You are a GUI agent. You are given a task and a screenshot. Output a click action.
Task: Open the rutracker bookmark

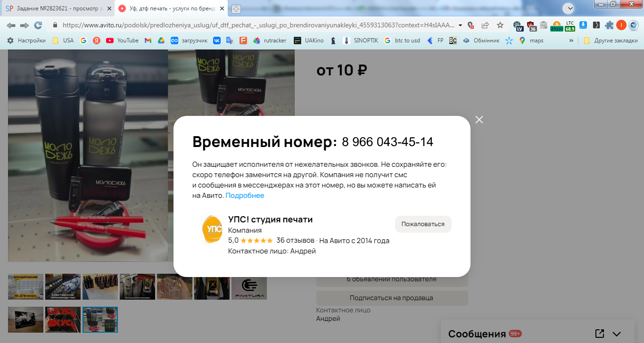pos(270,41)
